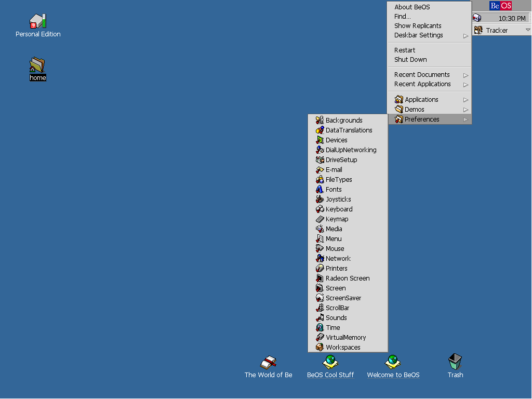Click The World of Be icon
Image resolution: width=532 pixels, height=399 pixels.
tap(268, 362)
